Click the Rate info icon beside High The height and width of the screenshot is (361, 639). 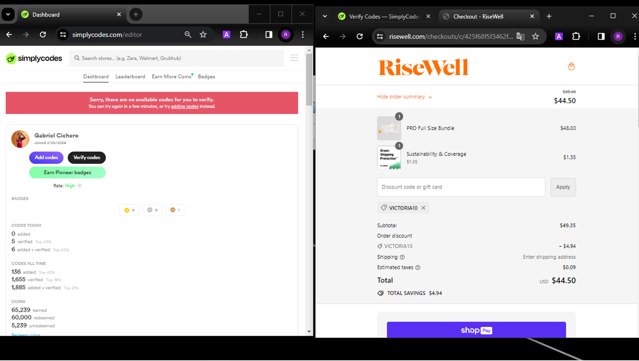[79, 186]
